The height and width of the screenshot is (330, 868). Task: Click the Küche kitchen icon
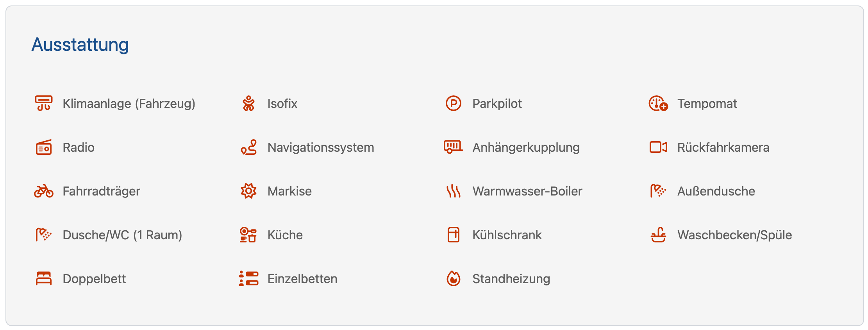(248, 235)
